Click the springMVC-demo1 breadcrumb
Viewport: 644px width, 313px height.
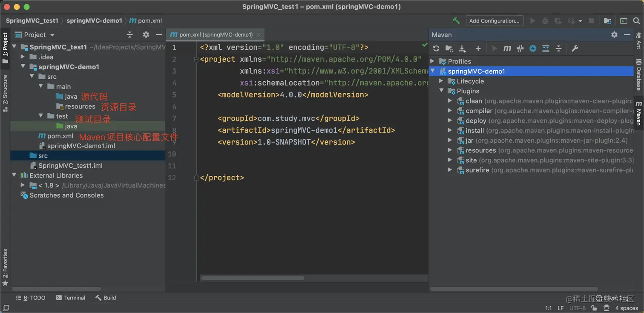(94, 20)
